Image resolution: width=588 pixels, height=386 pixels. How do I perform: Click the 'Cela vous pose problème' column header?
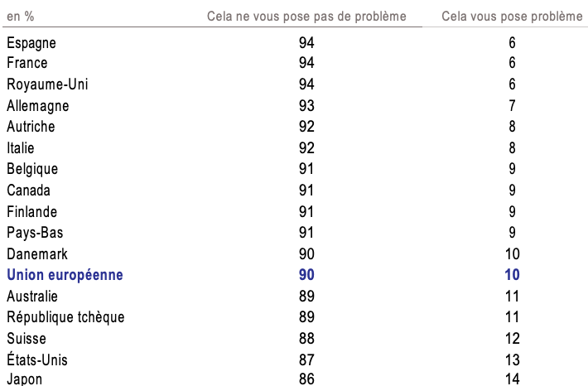coord(513,17)
